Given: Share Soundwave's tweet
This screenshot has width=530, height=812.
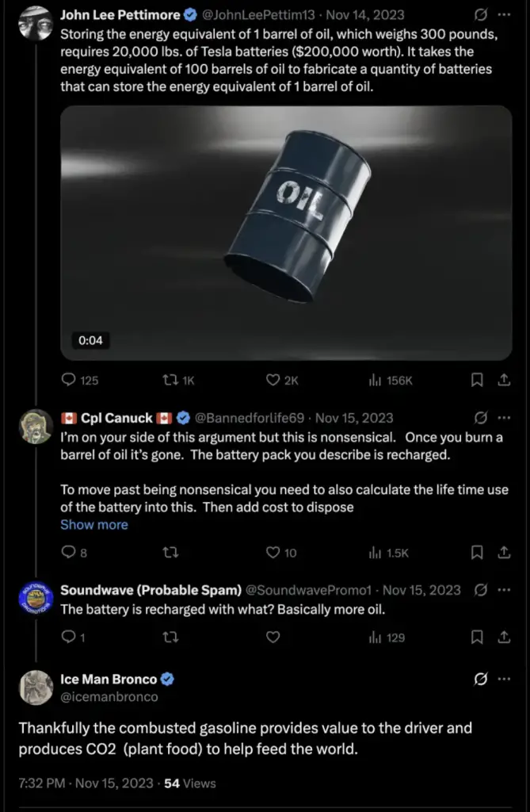Looking at the screenshot, I should click(x=504, y=637).
